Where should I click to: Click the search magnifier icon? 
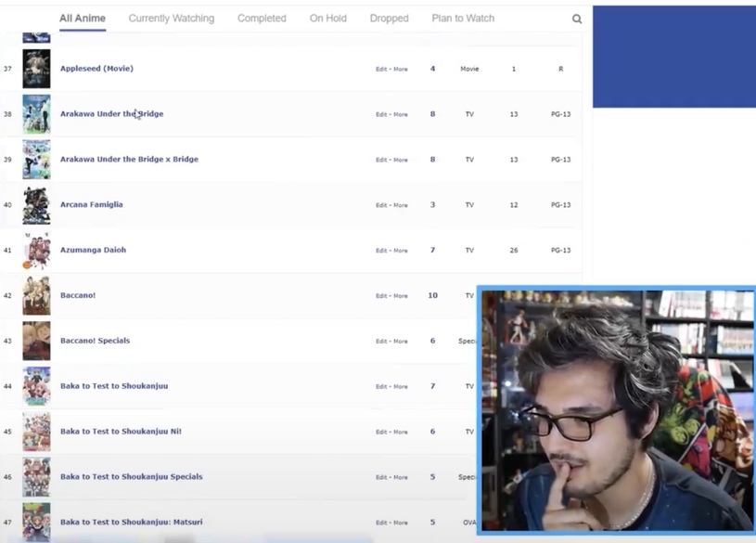pos(577,19)
